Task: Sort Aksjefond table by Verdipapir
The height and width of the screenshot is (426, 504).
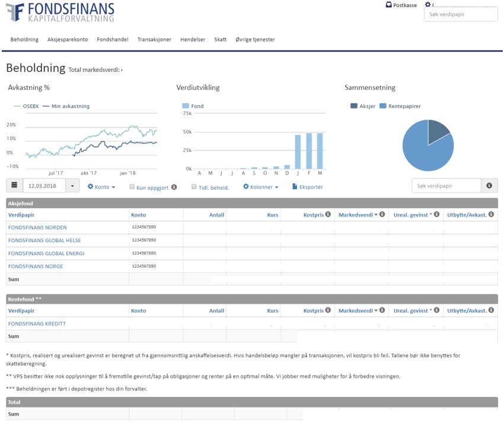Action: (x=21, y=215)
